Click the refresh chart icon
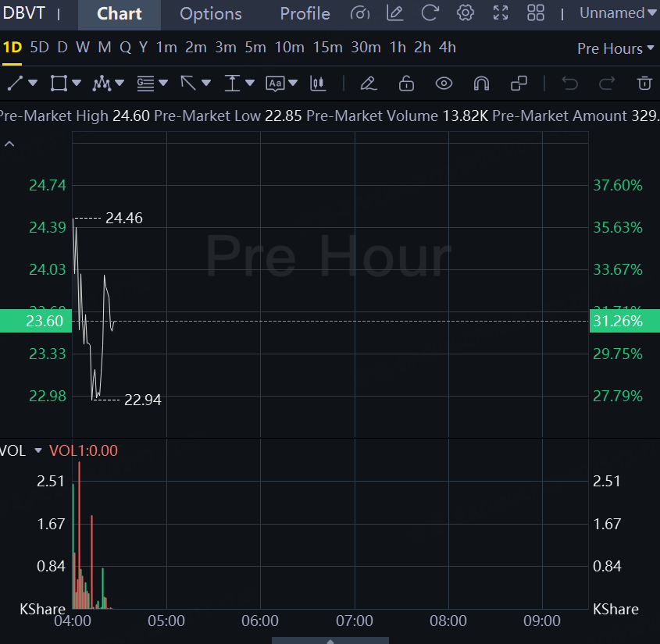 click(430, 13)
